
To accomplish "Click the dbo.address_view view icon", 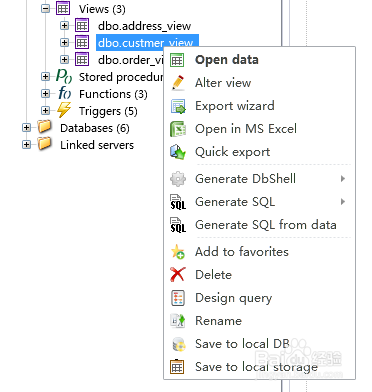I will tap(82, 26).
